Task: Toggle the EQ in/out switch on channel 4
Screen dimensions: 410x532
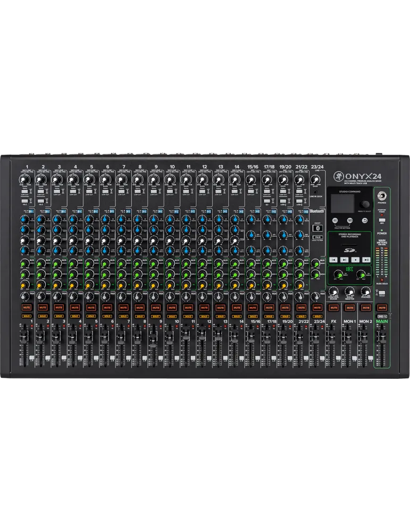Action: pyautogui.click(x=79, y=211)
